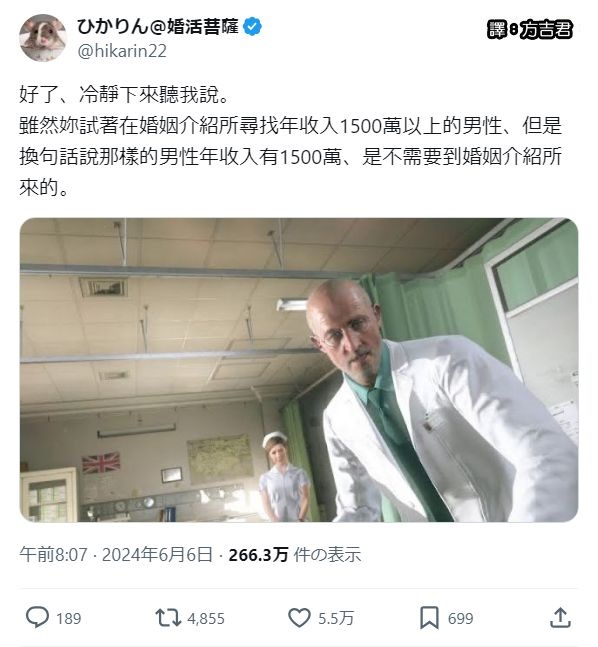Click the reply speech bubble icon
Screen dimensions: 598x647
[x=38, y=618]
